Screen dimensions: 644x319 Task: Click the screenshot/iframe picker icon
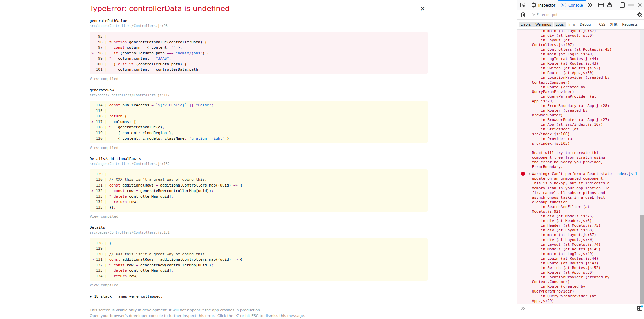pos(610,5)
